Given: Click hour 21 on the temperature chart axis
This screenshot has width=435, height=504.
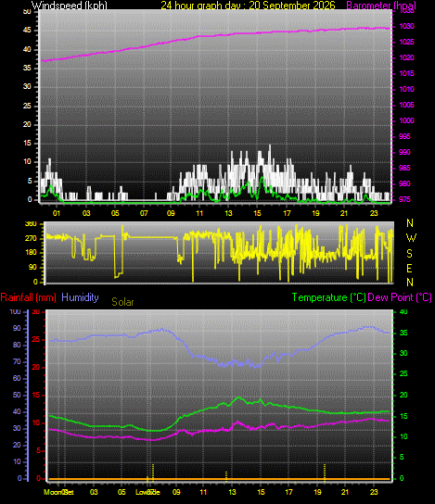Looking at the screenshot, I should (345, 492).
